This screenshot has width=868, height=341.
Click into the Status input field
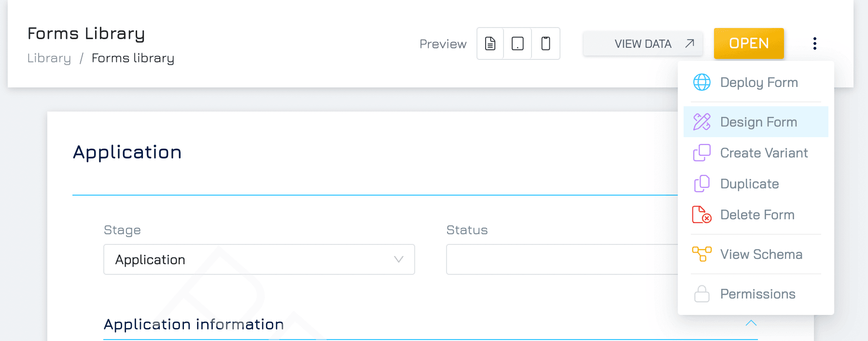[x=562, y=259]
